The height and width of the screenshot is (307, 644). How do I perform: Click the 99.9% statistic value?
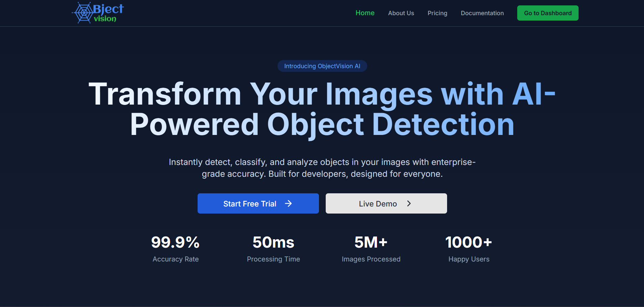[x=175, y=242]
